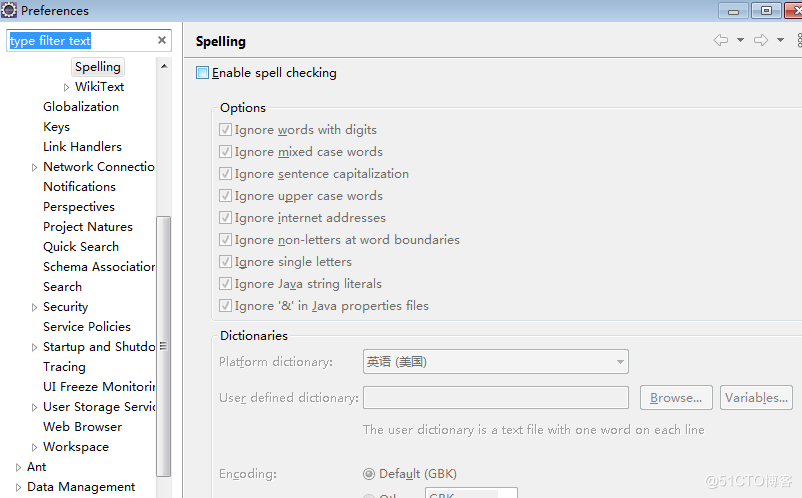The image size is (802, 498).
Task: Click in the User defined dictionary field
Action: pos(495,398)
